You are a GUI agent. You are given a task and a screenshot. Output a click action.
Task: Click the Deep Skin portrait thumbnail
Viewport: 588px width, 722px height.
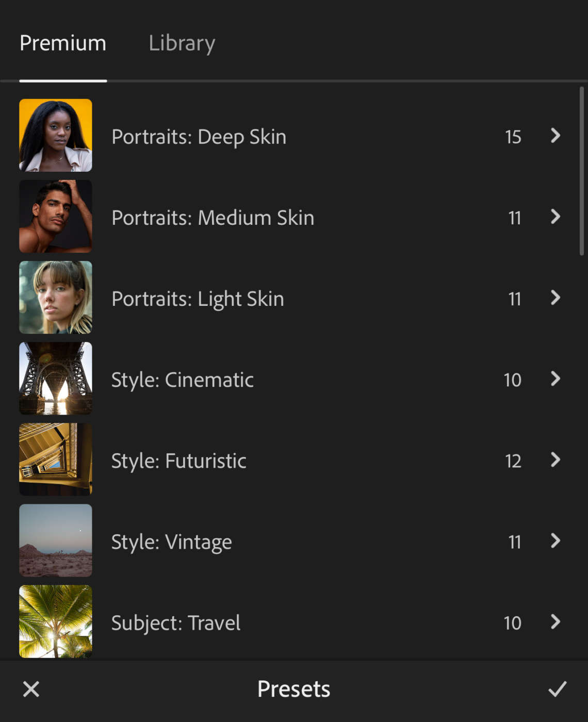[x=56, y=135]
